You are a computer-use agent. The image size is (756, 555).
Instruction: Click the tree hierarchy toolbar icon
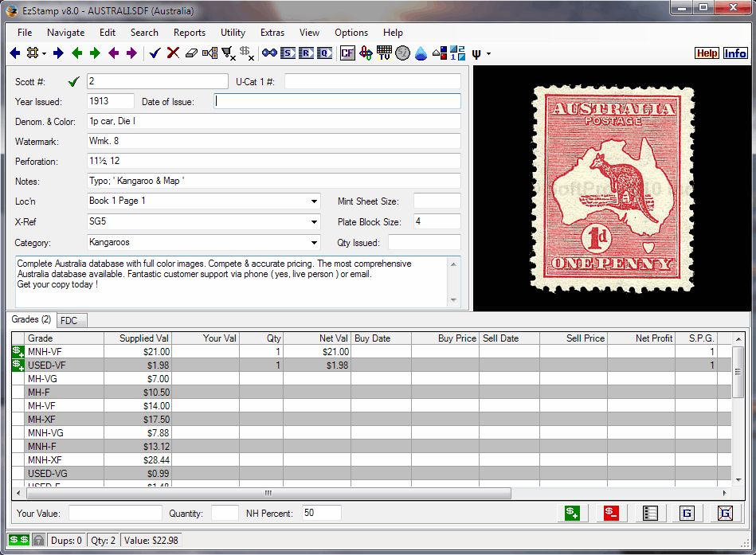(210, 53)
